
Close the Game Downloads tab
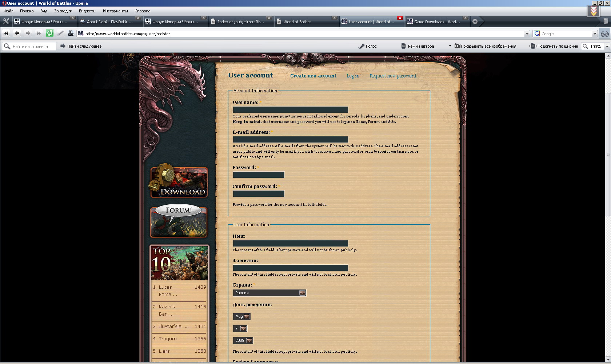[x=465, y=18]
